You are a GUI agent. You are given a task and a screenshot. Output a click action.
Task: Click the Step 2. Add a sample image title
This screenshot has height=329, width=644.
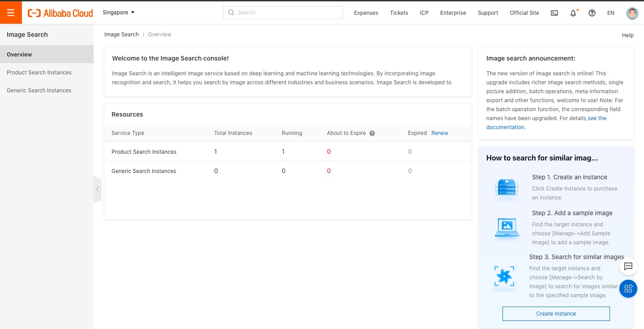tap(572, 213)
